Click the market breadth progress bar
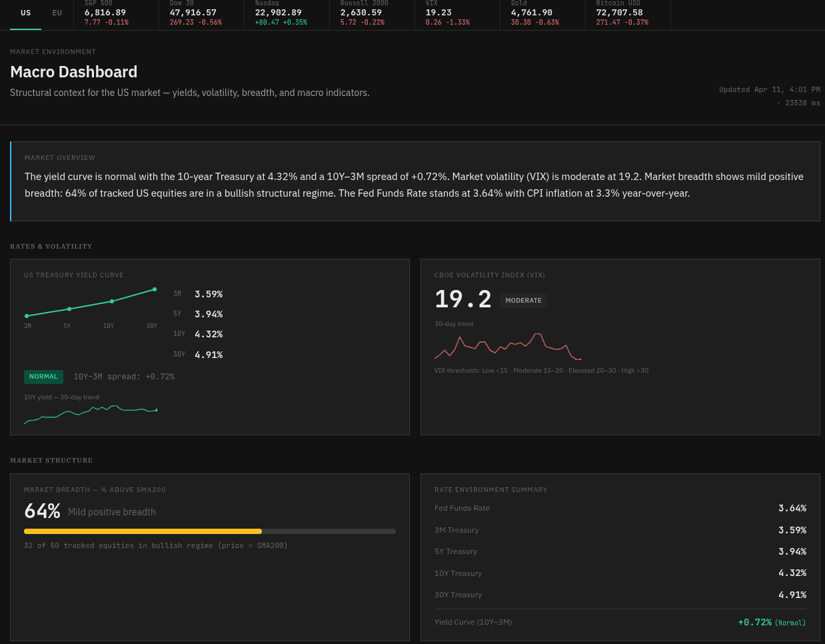The image size is (825, 644). [210, 531]
